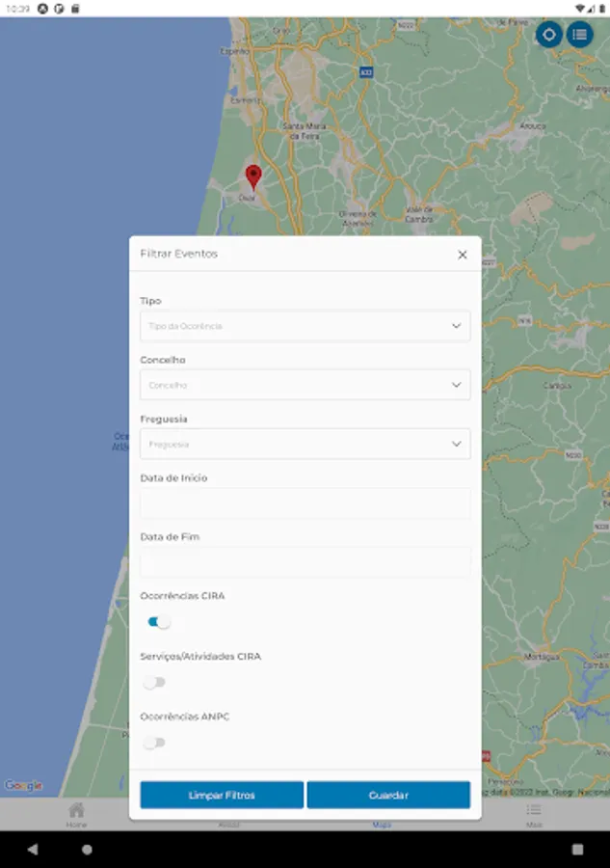The width and height of the screenshot is (610, 868).
Task: Click the Arouca label on map
Action: (532, 126)
